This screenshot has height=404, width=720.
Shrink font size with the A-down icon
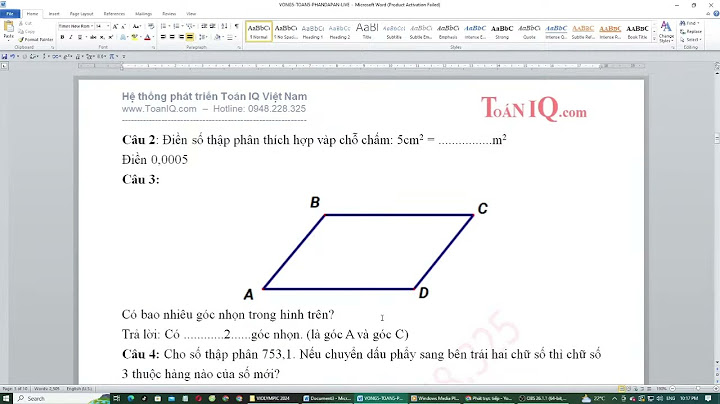[x=123, y=27]
